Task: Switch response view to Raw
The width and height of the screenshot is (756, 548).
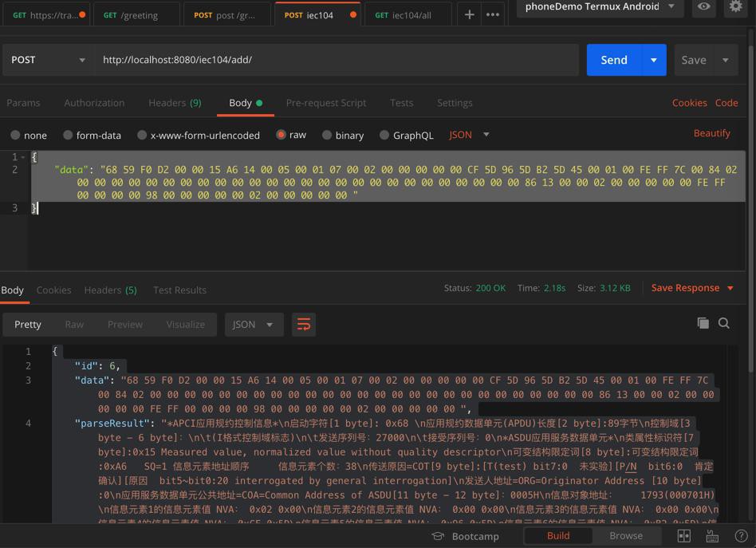Action: pos(74,325)
